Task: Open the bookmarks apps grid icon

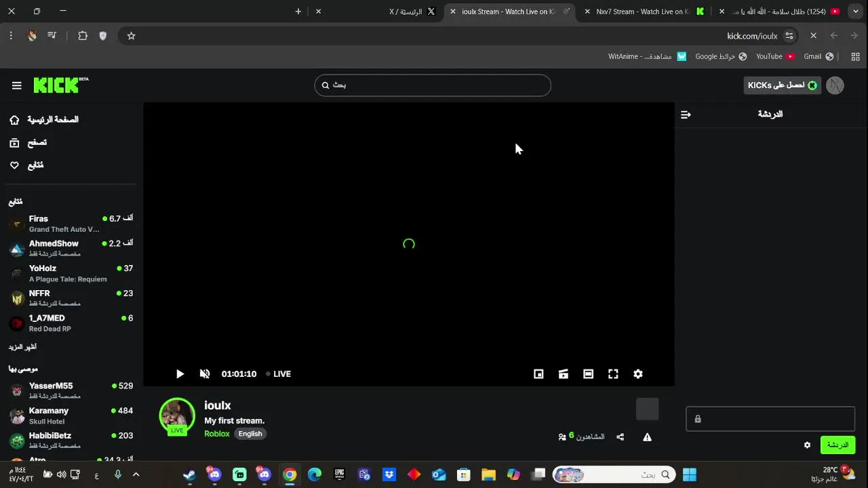Action: click(856, 56)
